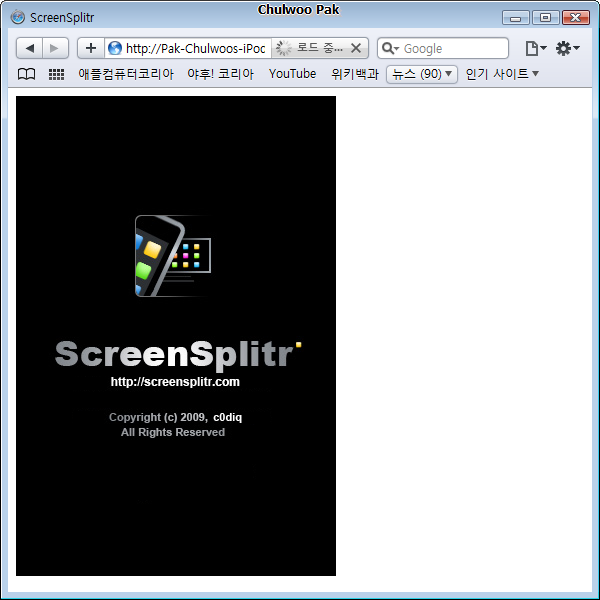The image size is (600, 600).
Task: Click the loading status 로드 중... indicator
Action: [310, 48]
